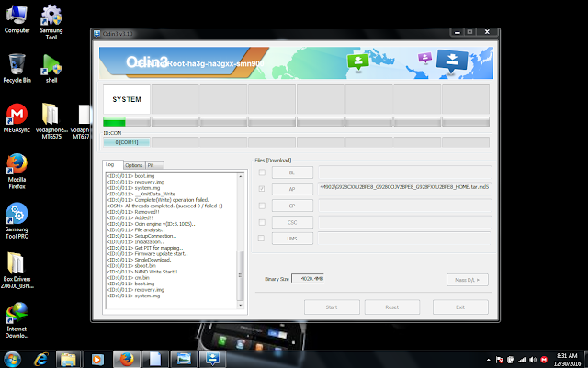Toggle the CP file checkbox
Screen dimensions: 588x368
tap(262, 206)
